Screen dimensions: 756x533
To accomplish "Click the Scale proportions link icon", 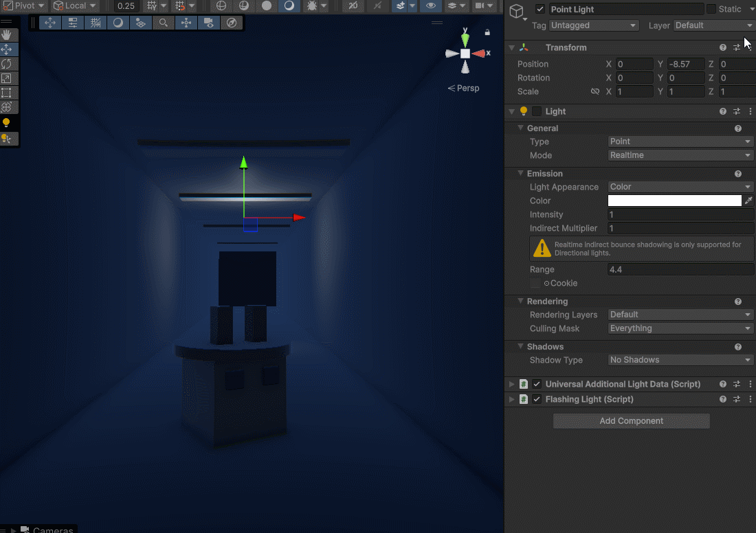I will 595,91.
